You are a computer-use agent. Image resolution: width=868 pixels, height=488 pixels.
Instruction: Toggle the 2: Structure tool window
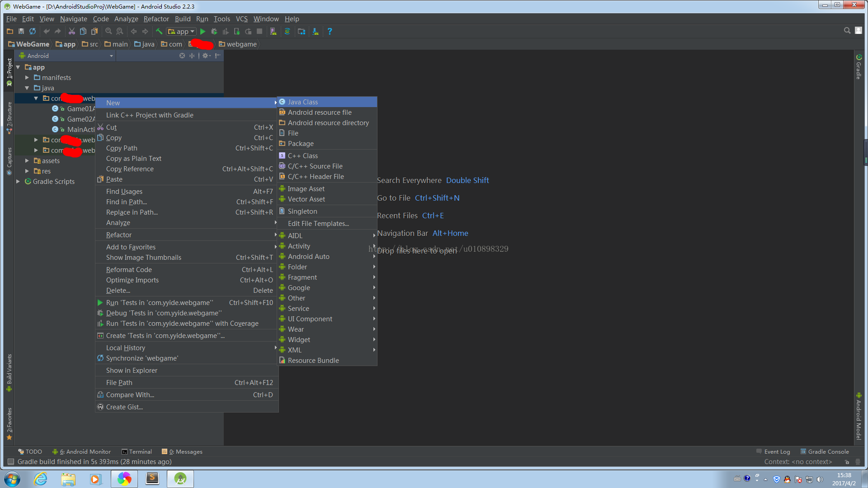tap(9, 118)
